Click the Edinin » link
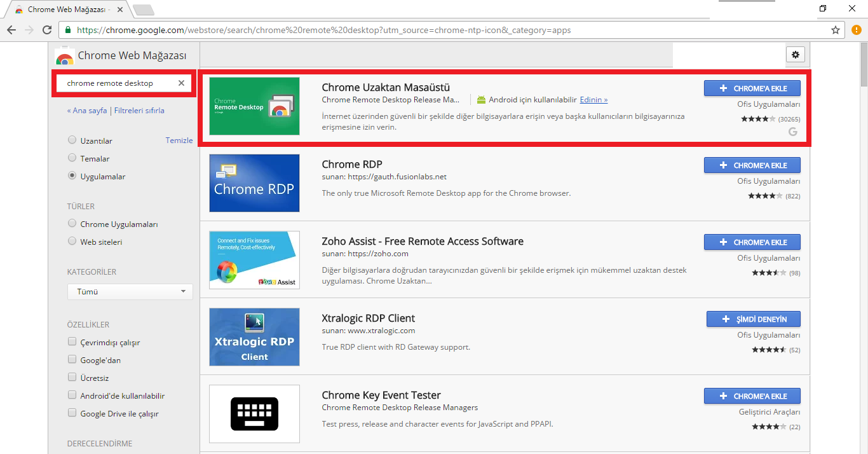This screenshot has height=454, width=868. (x=593, y=100)
